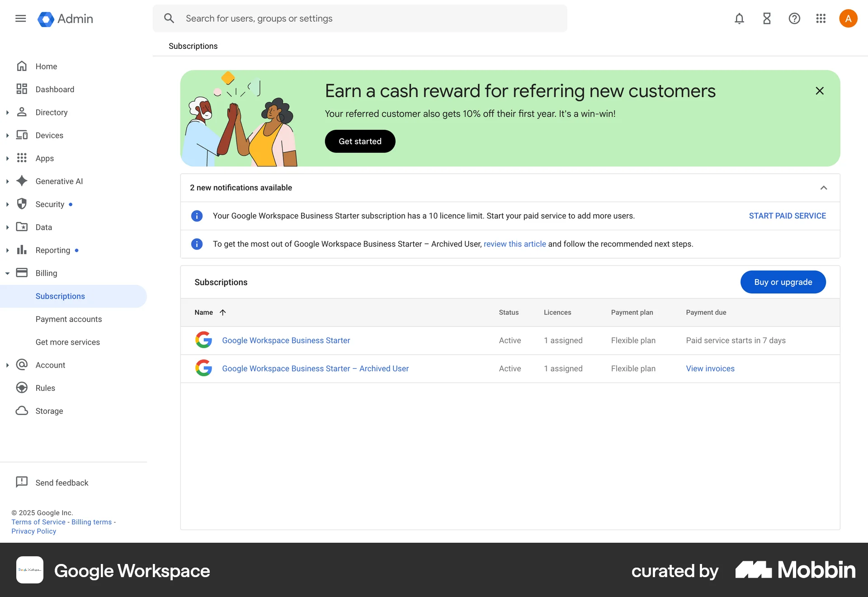Expand the Directory section
The height and width of the screenshot is (597, 868).
(x=7, y=112)
